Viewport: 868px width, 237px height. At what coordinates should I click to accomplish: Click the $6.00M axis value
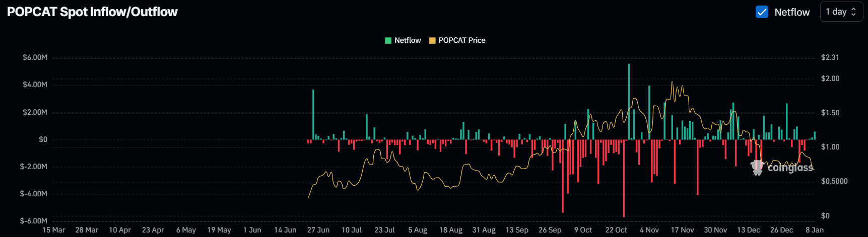tap(35, 57)
